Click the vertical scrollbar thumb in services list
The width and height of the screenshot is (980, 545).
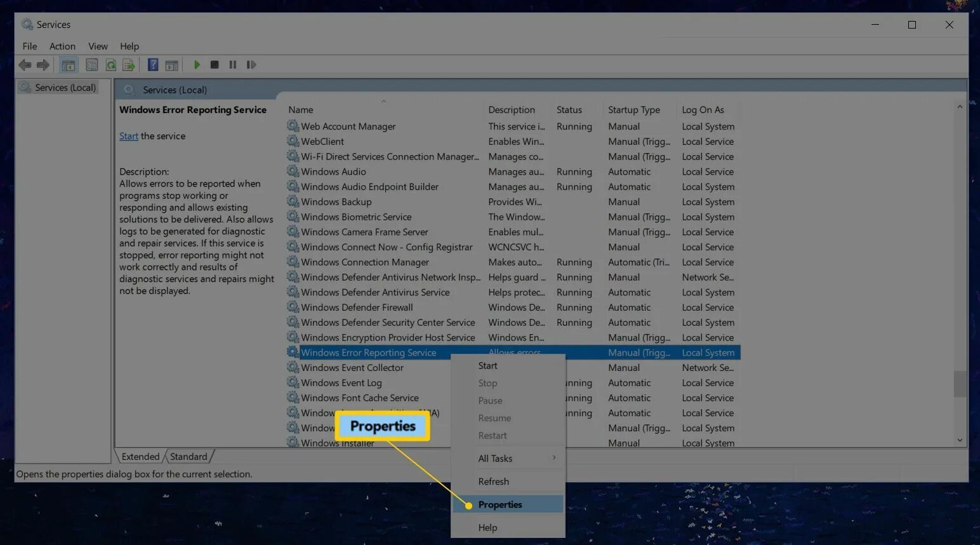(960, 384)
